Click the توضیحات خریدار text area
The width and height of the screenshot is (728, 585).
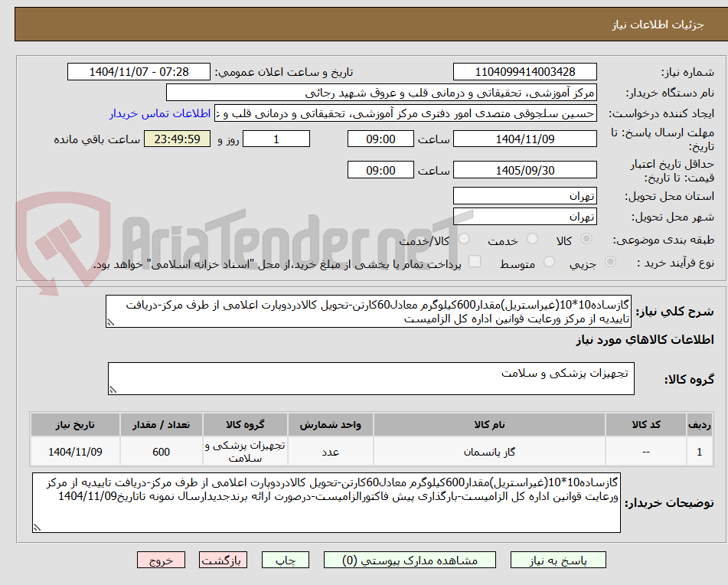326,503
